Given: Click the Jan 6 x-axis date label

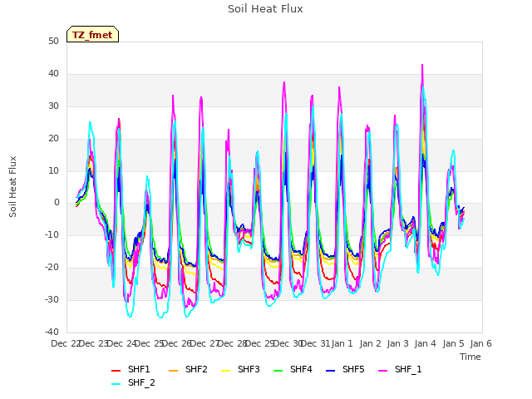Looking at the screenshot, I should [x=480, y=343].
